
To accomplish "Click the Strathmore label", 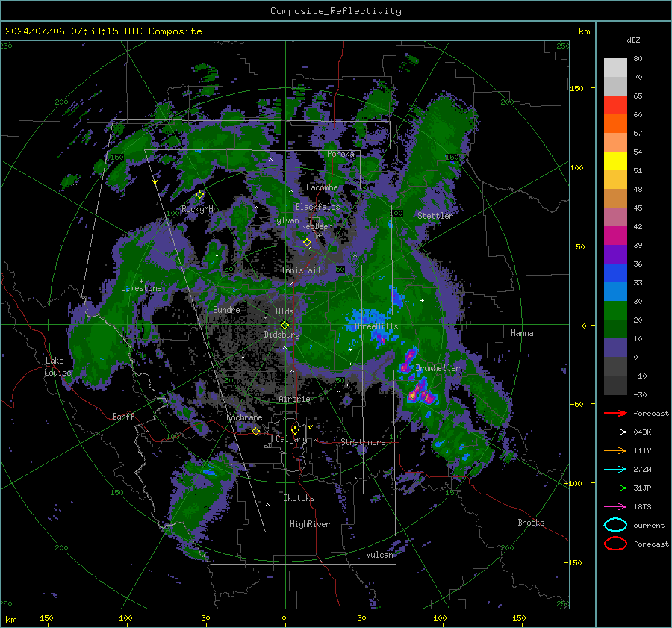I will 363,442.
